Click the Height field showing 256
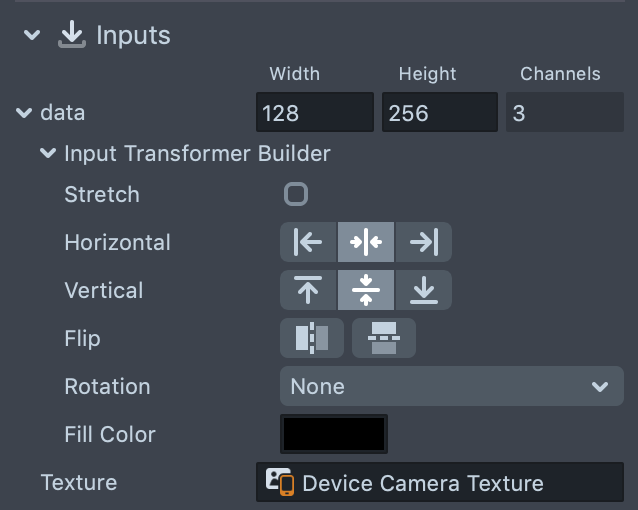 [x=439, y=113]
